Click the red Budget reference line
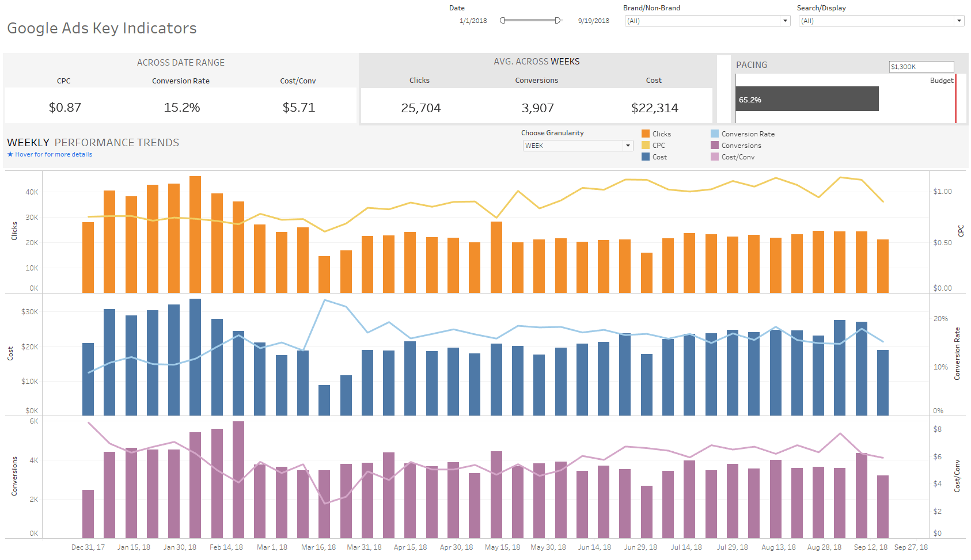This screenshot has width=971, height=560. [955, 99]
